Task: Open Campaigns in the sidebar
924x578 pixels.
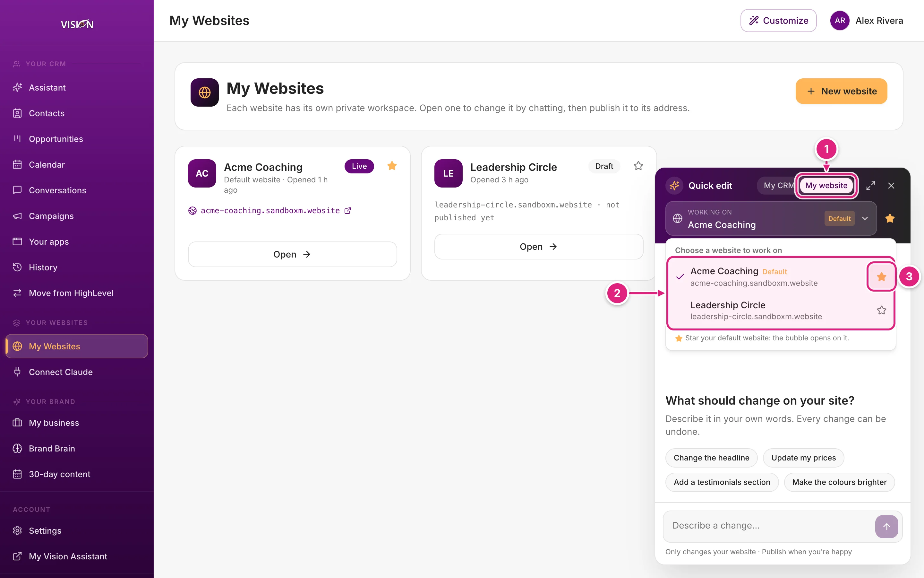Action: coord(77,216)
